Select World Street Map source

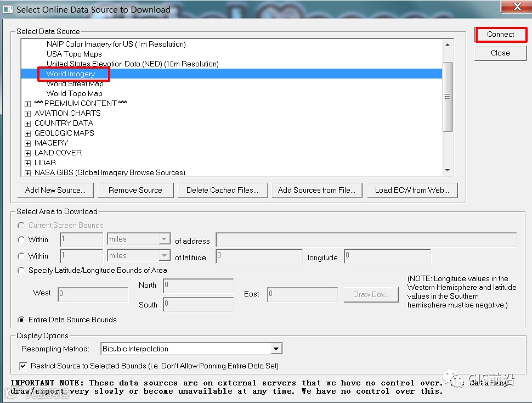[75, 83]
